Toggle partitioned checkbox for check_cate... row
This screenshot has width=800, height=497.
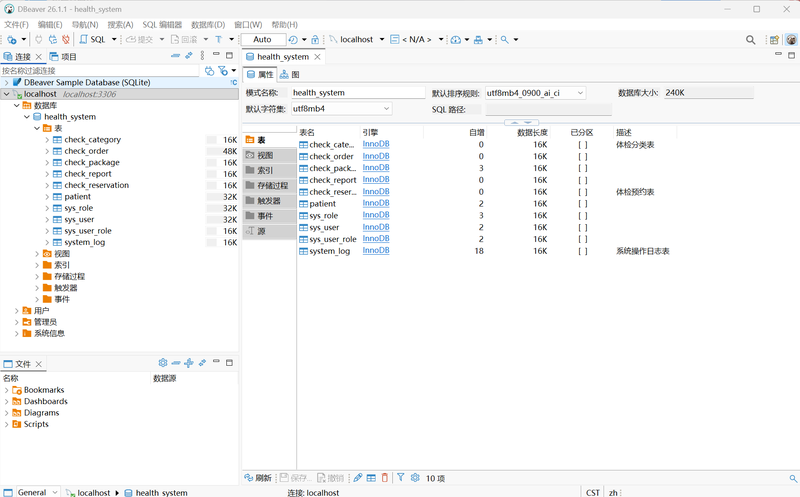[583, 145]
